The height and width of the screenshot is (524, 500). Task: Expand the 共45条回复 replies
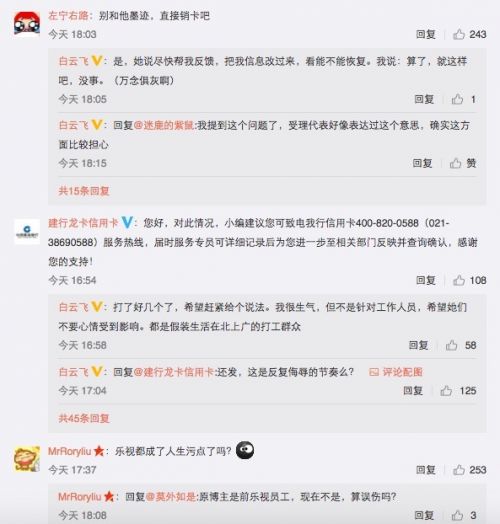coord(84,418)
